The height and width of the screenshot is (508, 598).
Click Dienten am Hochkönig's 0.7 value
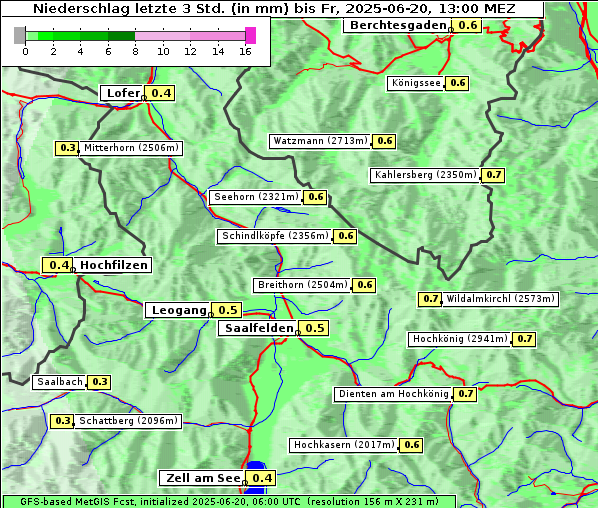465,394
